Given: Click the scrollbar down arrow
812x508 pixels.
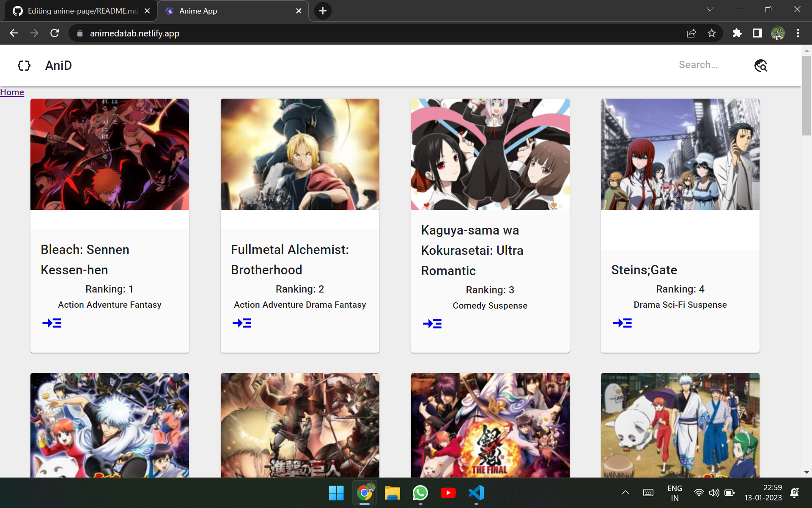Looking at the screenshot, I should coord(807,472).
